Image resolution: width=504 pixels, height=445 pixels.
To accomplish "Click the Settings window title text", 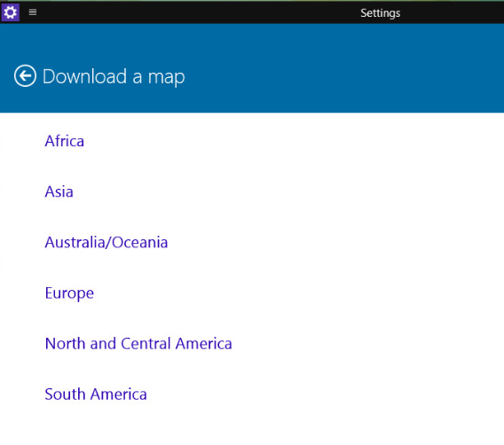I will click(381, 13).
